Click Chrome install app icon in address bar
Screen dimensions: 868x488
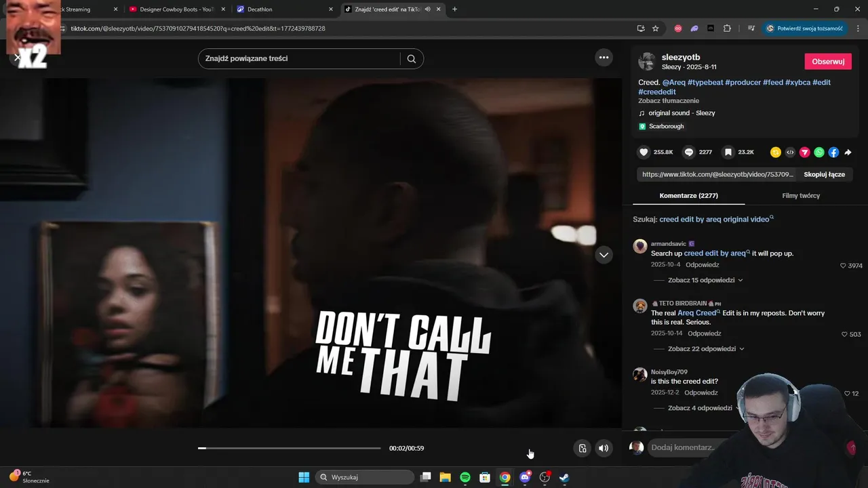tap(641, 28)
